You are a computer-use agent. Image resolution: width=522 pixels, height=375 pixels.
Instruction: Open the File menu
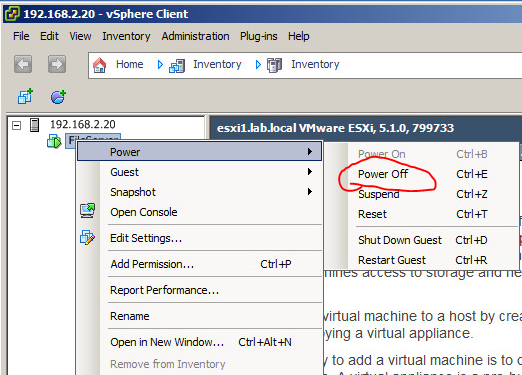click(x=21, y=36)
